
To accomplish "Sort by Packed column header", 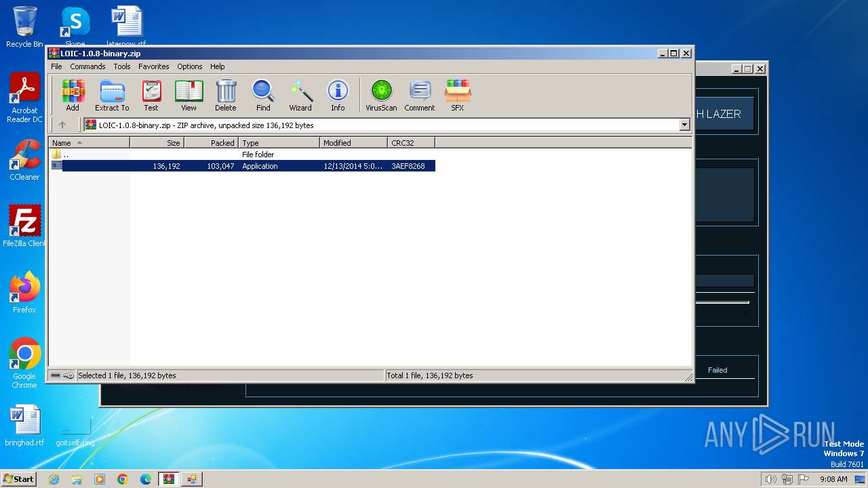I will tap(212, 142).
